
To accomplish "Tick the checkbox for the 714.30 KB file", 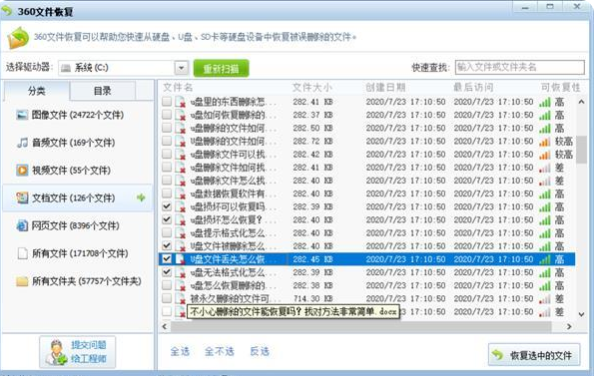I will point(167,298).
